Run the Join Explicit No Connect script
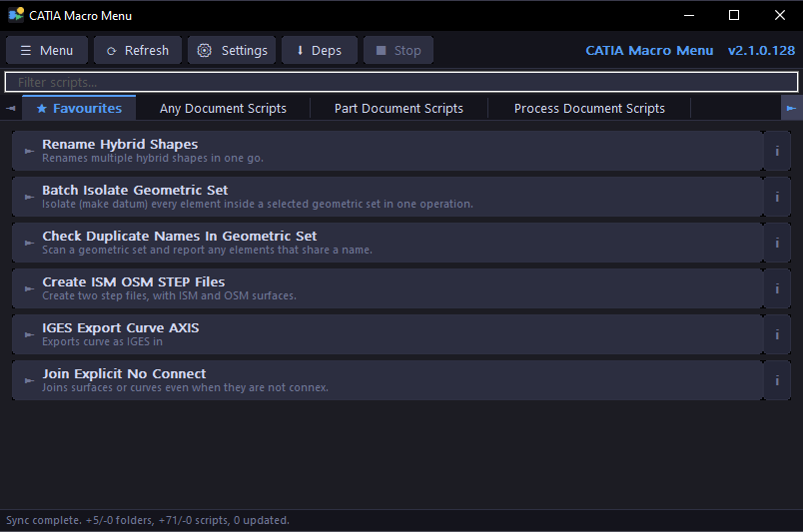803x532 pixels. tap(388, 380)
